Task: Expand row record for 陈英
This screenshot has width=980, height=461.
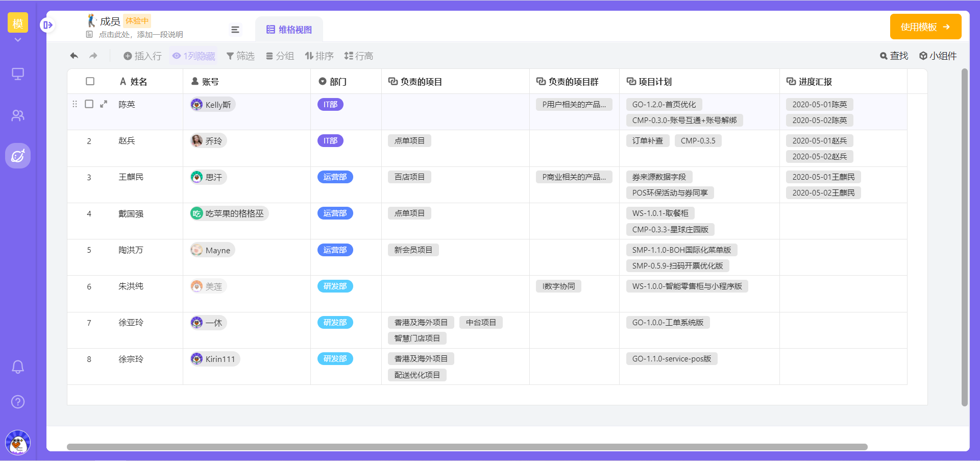Action: 104,104
